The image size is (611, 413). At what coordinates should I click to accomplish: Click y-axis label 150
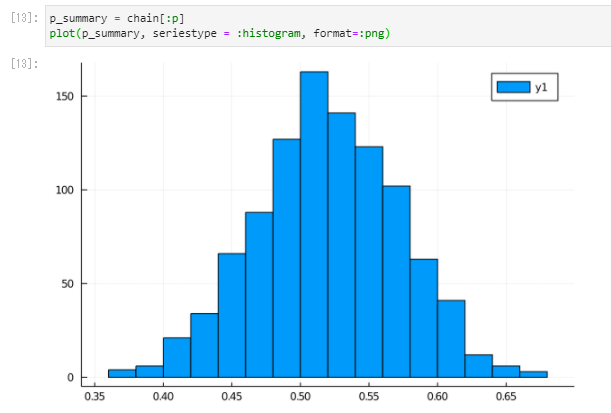point(65,96)
